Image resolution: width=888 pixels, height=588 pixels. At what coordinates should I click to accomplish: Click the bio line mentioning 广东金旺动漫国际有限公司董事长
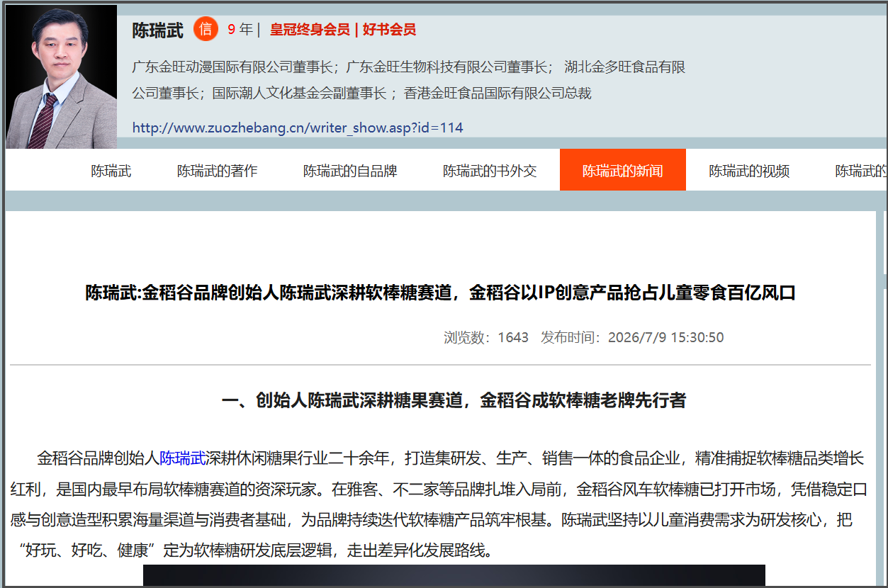pyautogui.click(x=409, y=68)
